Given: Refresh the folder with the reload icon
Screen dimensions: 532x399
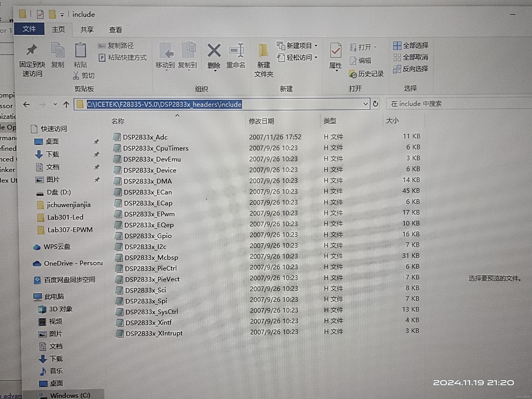Looking at the screenshot, I should 375,104.
